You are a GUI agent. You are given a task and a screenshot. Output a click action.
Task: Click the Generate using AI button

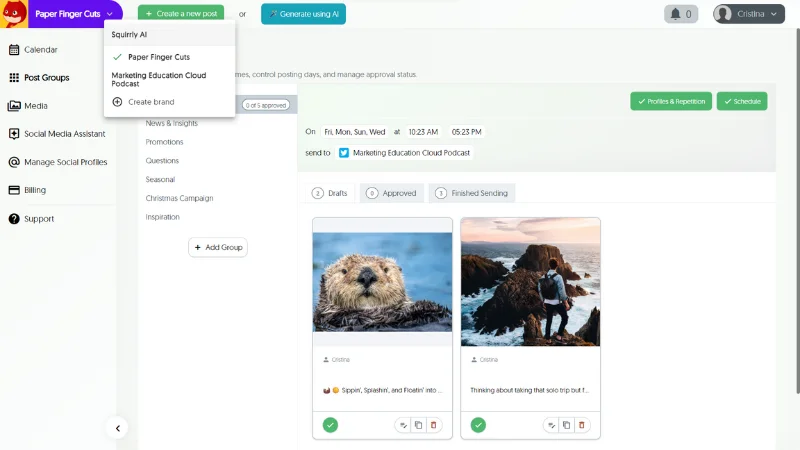(x=303, y=14)
